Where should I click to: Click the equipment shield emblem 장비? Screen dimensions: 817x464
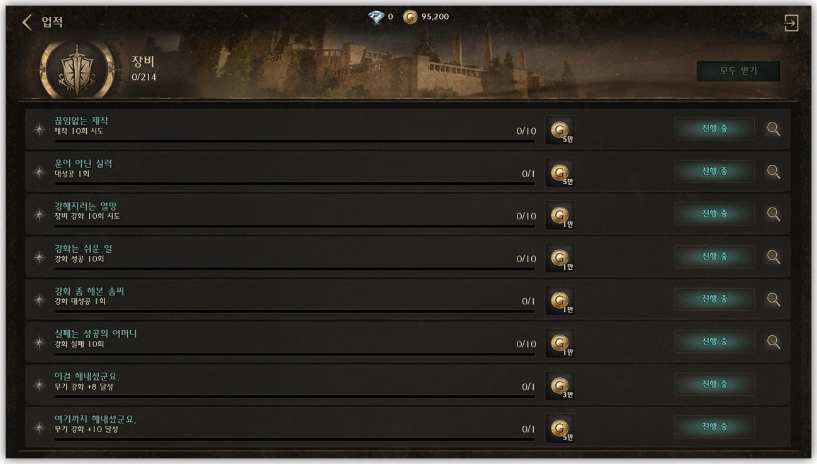77,69
